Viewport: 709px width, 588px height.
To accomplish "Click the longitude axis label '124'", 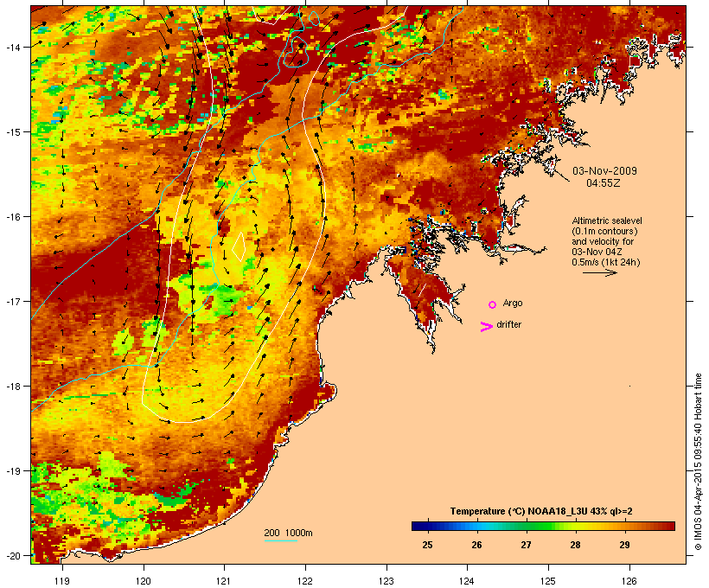I will [x=467, y=581].
